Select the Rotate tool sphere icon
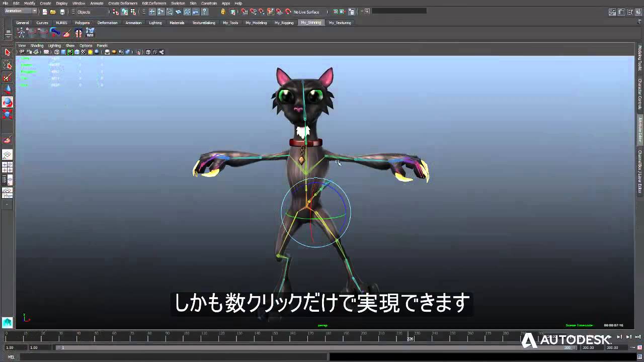644x362 pixels. pyautogui.click(x=8, y=102)
